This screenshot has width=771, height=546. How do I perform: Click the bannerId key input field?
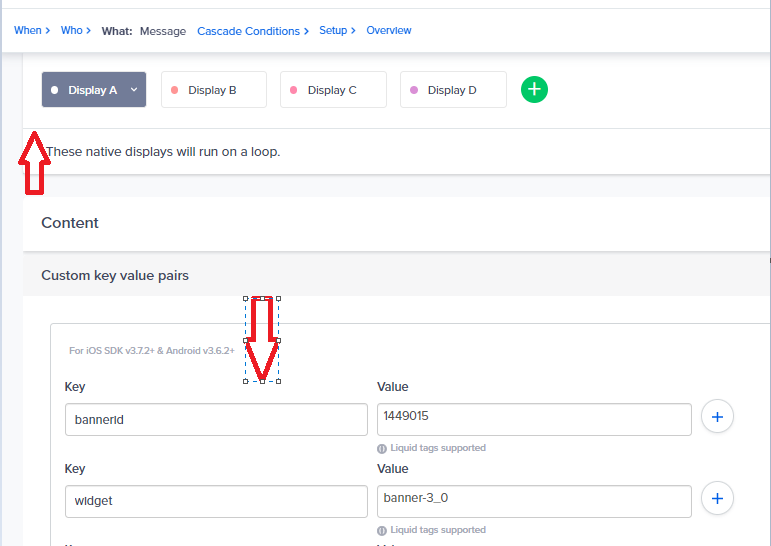(216, 420)
